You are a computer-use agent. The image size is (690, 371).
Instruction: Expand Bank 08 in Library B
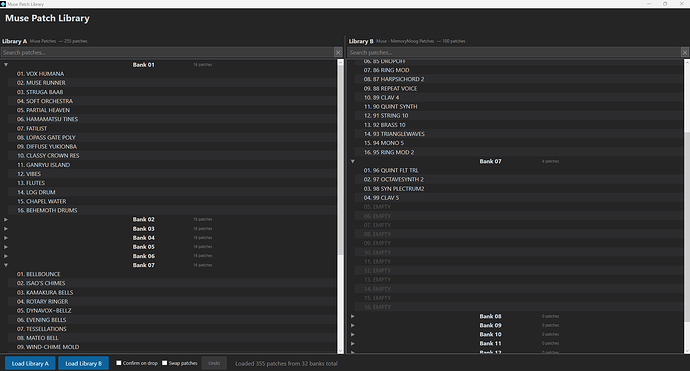pos(353,316)
